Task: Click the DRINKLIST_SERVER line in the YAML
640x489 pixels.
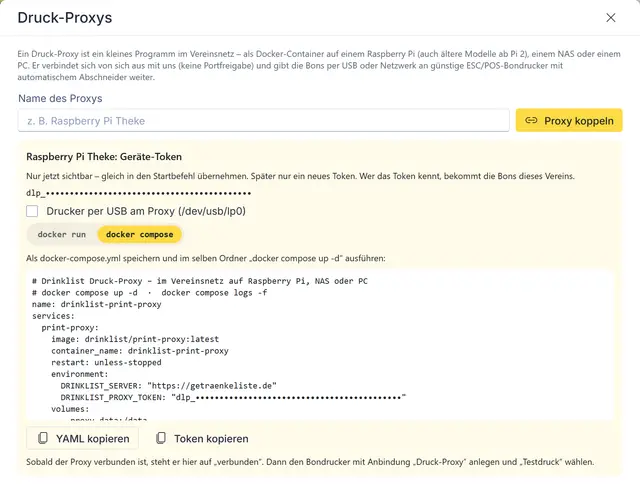Action: (169, 385)
